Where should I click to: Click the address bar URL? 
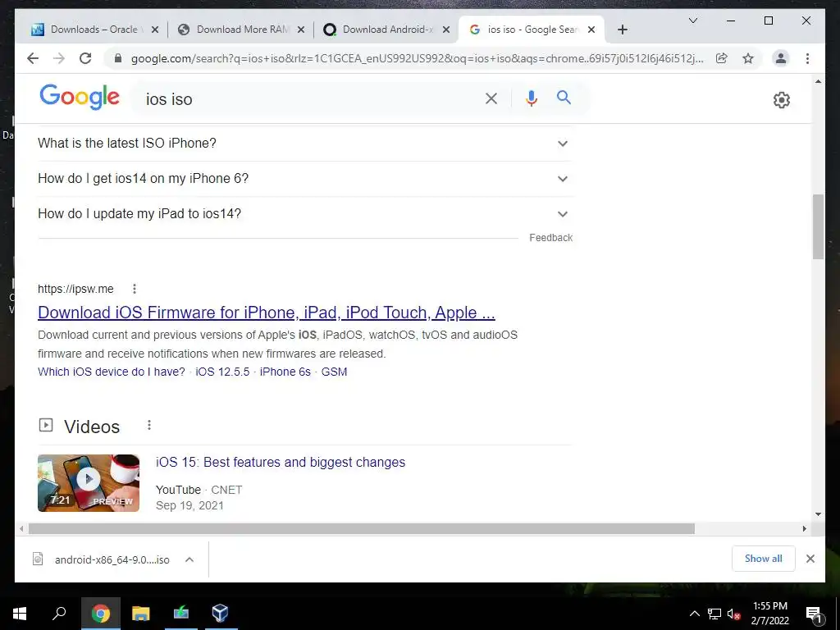pos(418,58)
